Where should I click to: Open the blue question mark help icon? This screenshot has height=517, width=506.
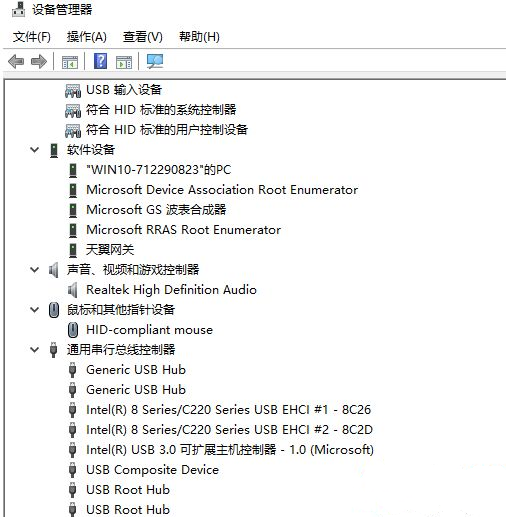pyautogui.click(x=100, y=61)
